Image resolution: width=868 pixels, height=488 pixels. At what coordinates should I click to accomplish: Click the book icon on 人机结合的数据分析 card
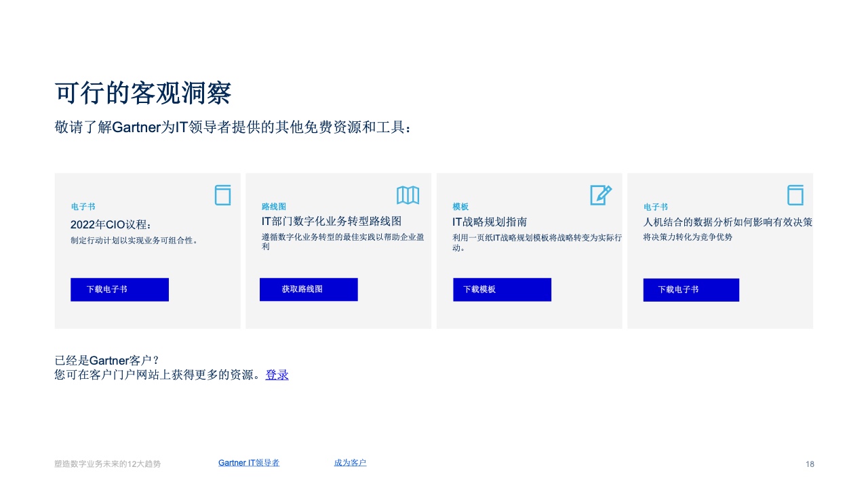tap(795, 195)
